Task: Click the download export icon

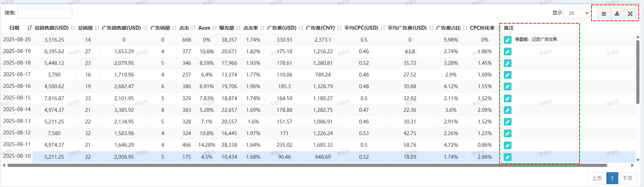Action: pos(617,14)
